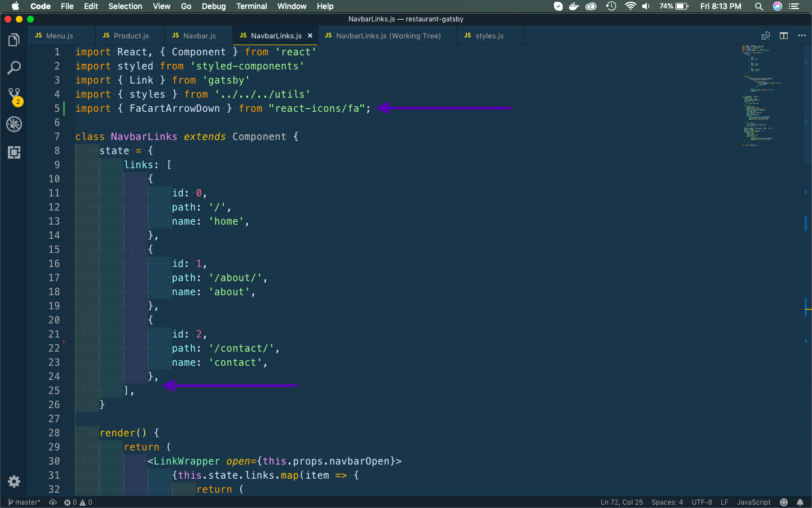Click the 'LinkWrapper' JSX tag
The height and width of the screenshot is (508, 812).
point(187,461)
